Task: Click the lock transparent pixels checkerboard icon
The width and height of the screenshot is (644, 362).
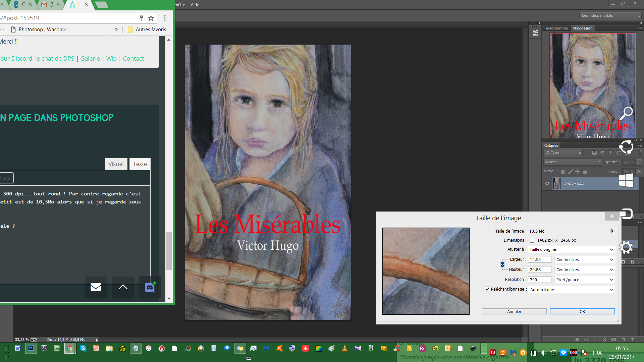Action: point(562,172)
